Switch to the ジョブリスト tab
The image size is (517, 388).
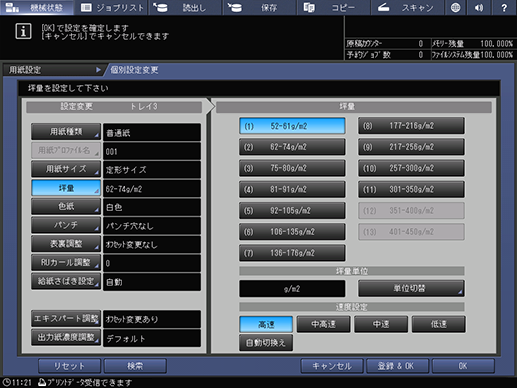112,7
